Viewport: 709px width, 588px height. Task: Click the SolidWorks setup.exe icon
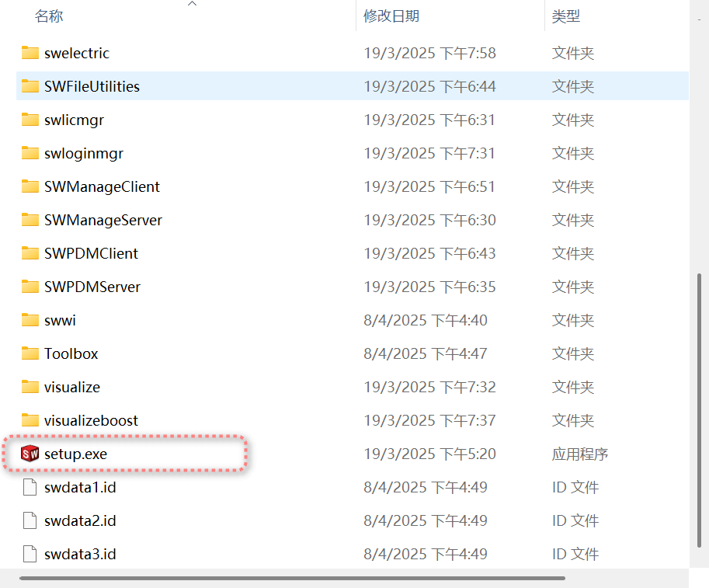click(x=30, y=454)
